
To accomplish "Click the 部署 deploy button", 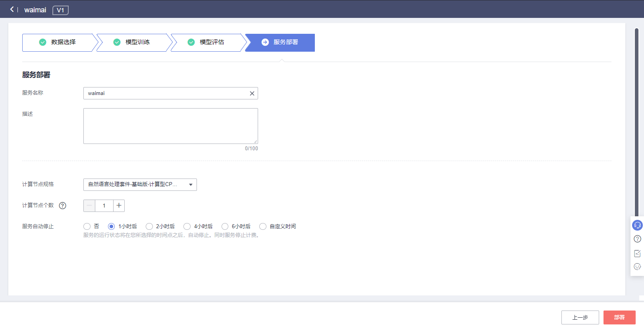I will 619,317.
